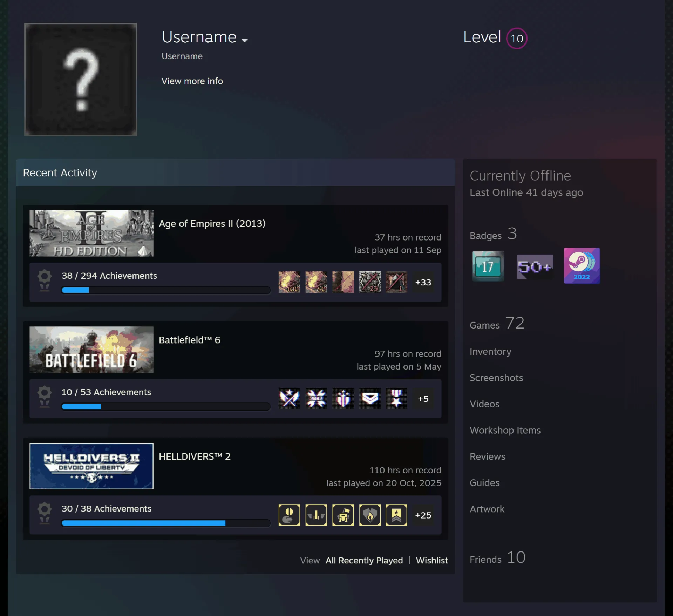Click Age of Empires achievement icon labeled 25

(x=370, y=282)
